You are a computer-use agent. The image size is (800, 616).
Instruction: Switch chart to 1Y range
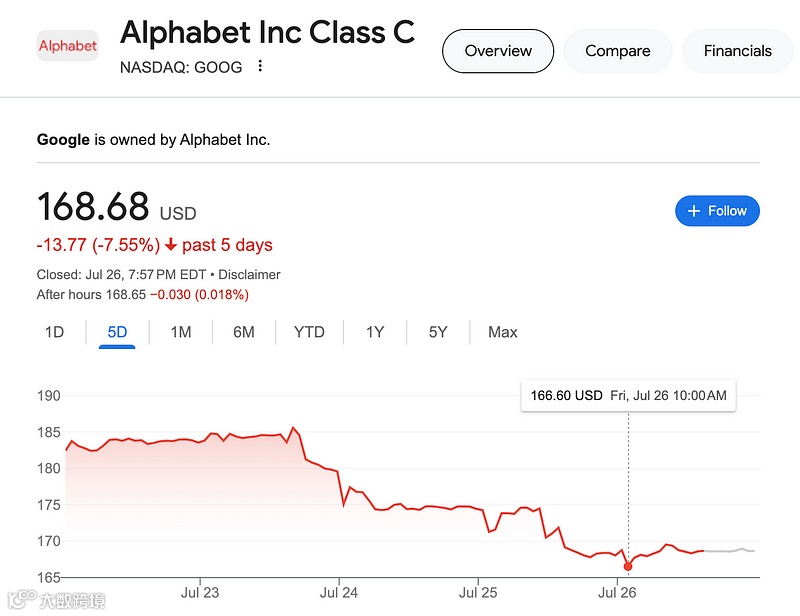point(374,332)
